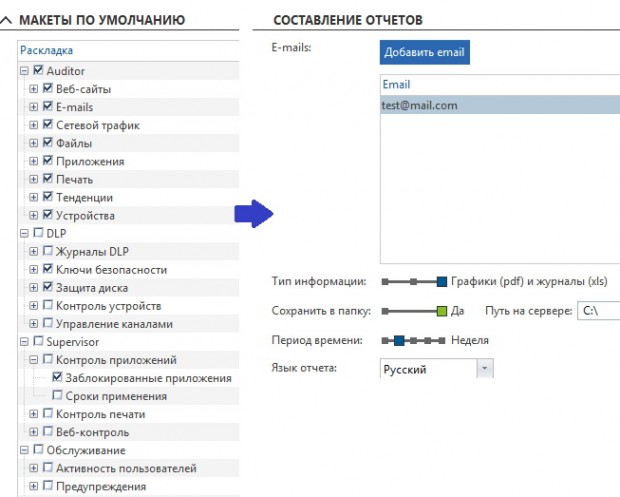The image size is (620, 497).
Task: Check Контроль приложений checkbox
Action: [48, 359]
